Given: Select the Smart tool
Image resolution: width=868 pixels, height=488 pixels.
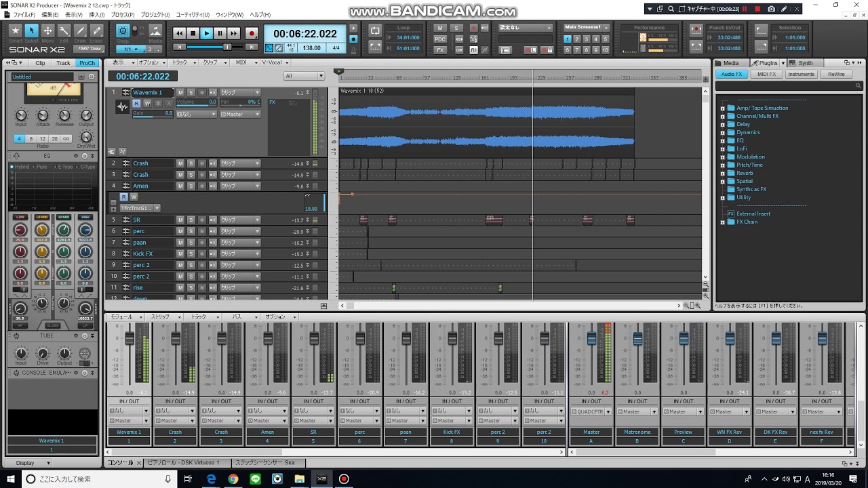Looking at the screenshot, I should 15,31.
